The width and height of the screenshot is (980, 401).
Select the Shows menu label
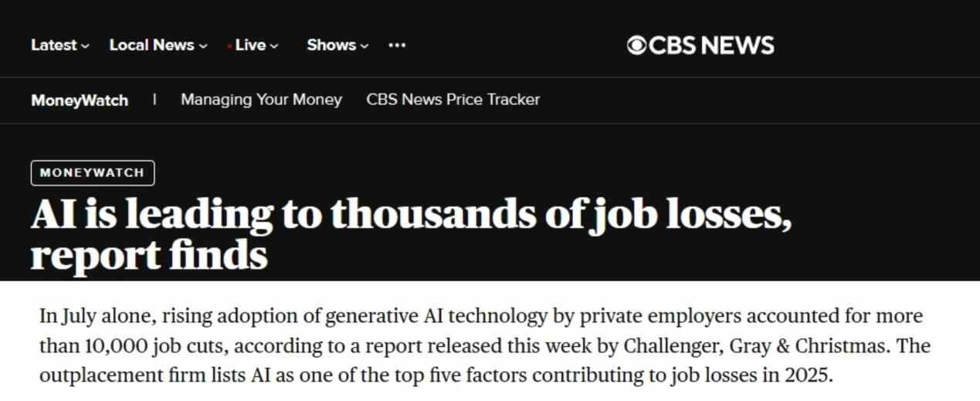point(331,46)
